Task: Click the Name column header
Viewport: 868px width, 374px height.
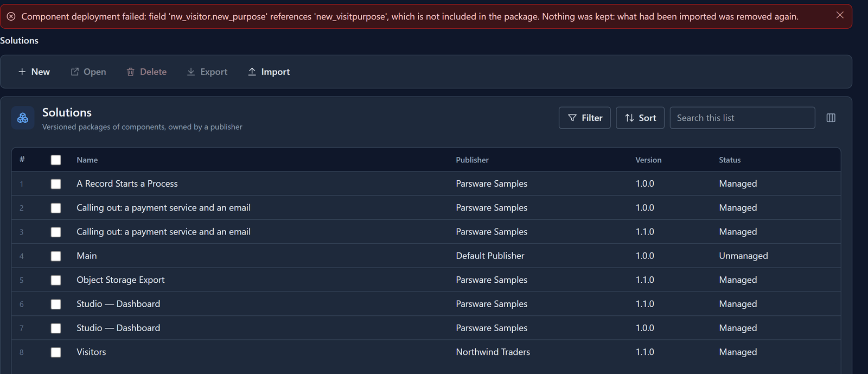Action: 87,160
